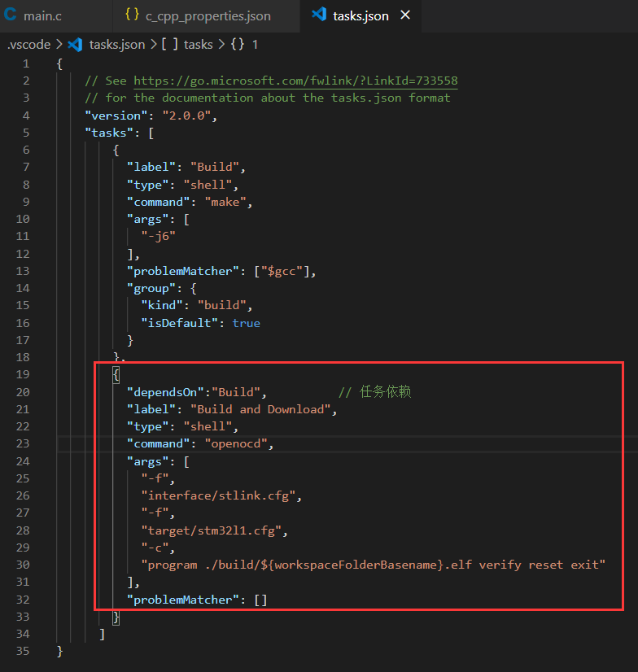
Task: Open the go.microsoft.com fwlink documentation link
Action: tap(295, 81)
